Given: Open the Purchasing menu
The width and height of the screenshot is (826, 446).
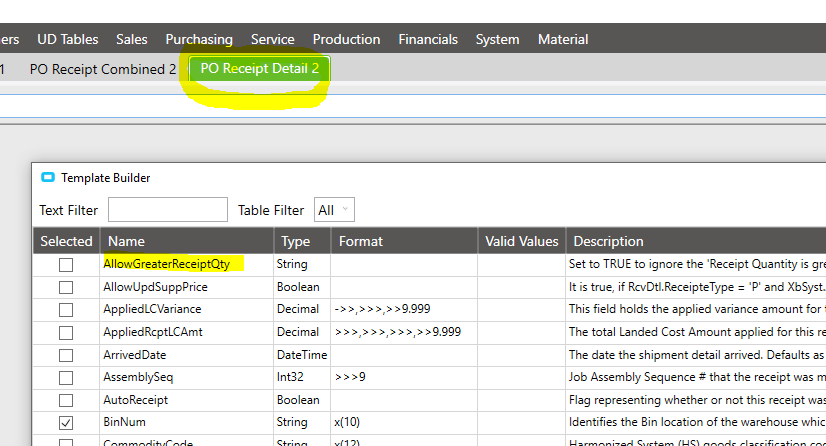Looking at the screenshot, I should click(x=199, y=39).
